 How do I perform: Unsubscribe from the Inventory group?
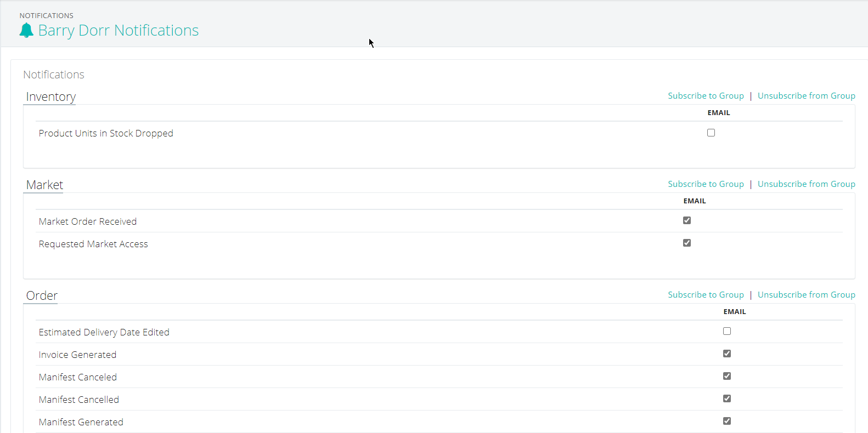807,96
